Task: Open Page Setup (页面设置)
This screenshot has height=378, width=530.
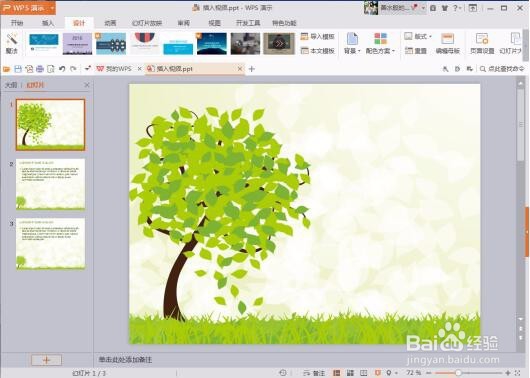Action: coord(482,43)
